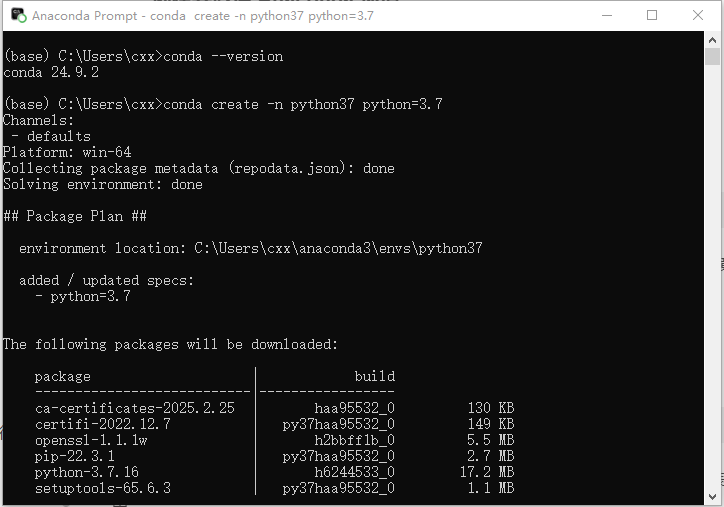Click the 'build' column header
This screenshot has width=724, height=507.
[x=375, y=376]
